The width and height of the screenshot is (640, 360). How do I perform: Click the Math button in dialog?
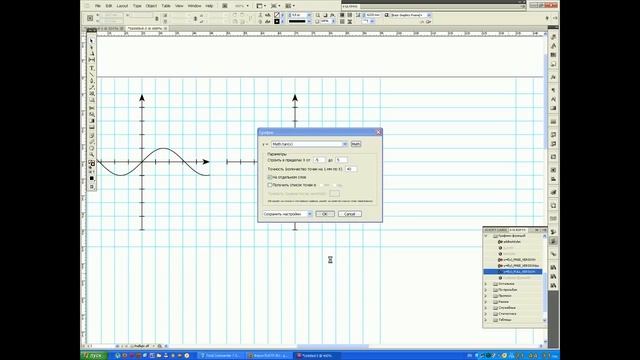[356, 144]
